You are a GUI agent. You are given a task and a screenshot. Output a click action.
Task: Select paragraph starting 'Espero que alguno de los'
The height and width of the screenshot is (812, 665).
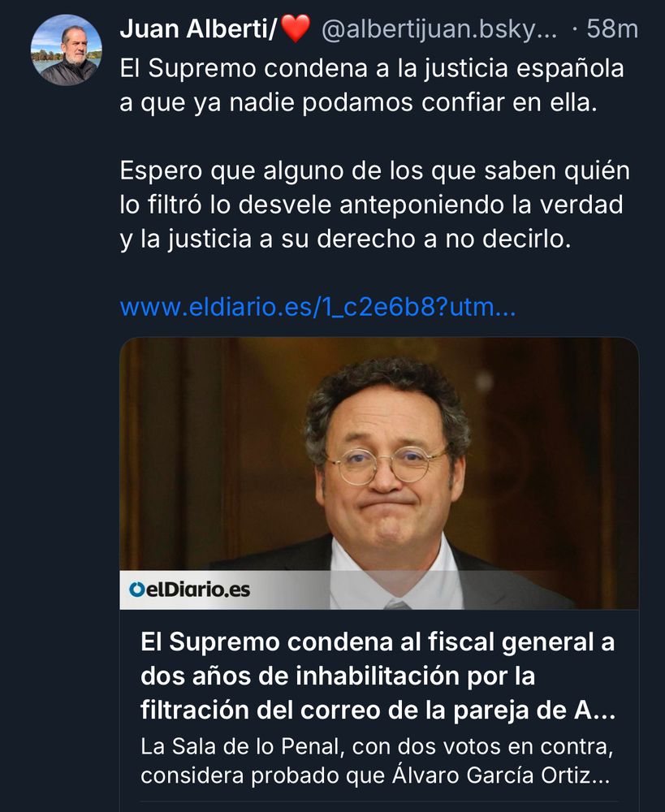point(375,205)
